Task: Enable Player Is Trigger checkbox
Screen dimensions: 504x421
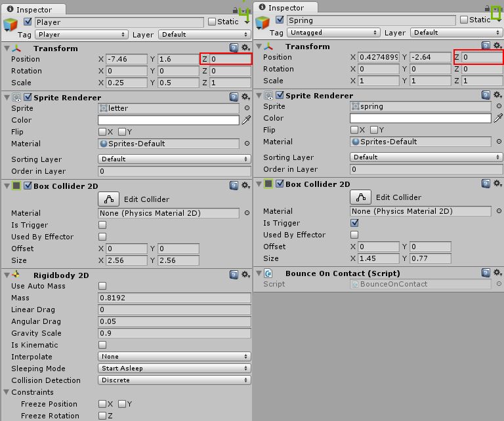Action: coord(102,225)
